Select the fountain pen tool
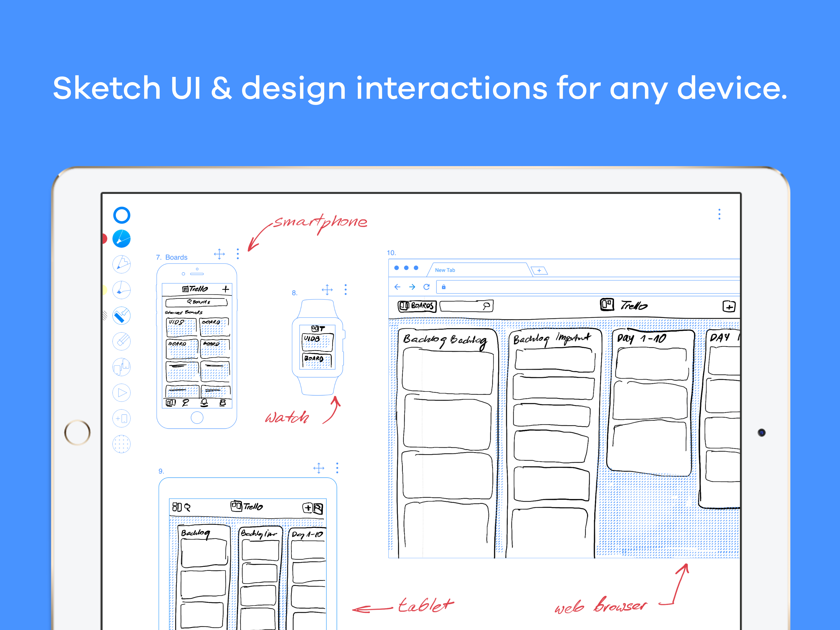This screenshot has height=630, width=840. [x=121, y=238]
